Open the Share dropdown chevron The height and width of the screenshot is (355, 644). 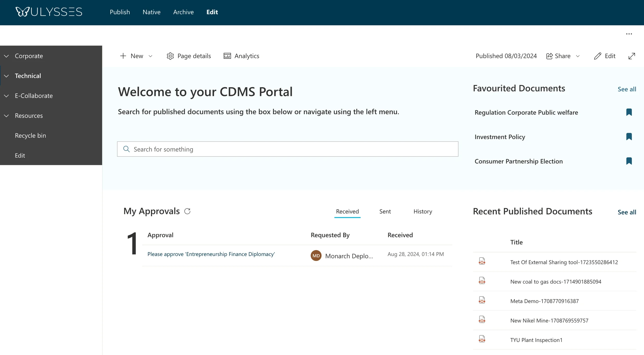coord(578,56)
